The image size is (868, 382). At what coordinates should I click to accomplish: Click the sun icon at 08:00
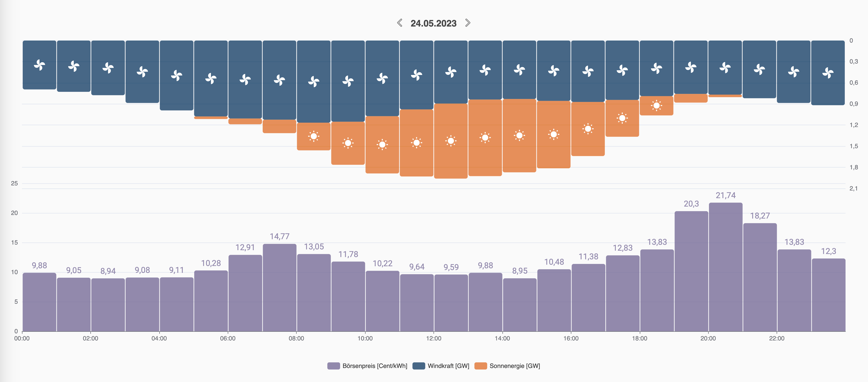(x=314, y=136)
